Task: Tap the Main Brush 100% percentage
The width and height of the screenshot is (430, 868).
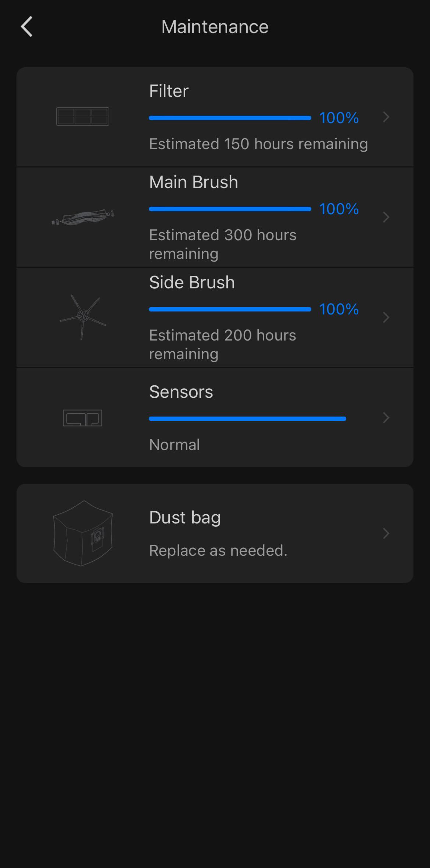Action: pos(339,209)
